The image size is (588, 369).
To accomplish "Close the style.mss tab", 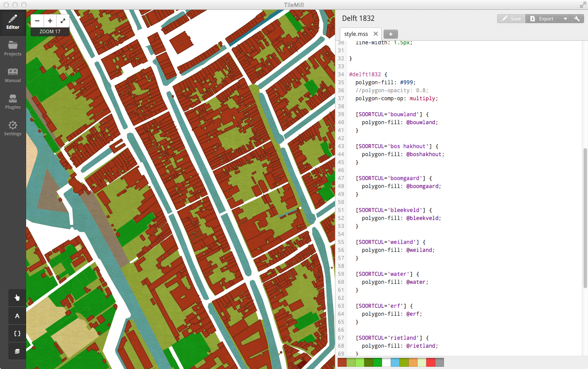I will point(376,34).
